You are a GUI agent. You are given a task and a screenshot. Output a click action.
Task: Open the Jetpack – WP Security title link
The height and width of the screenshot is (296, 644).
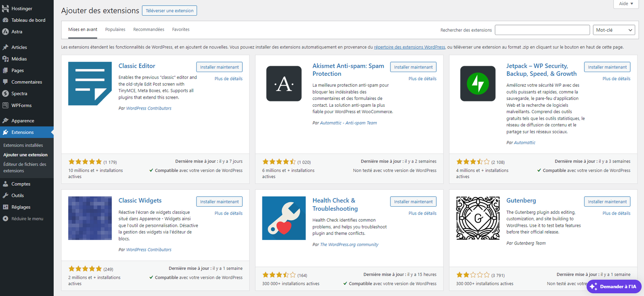541,70
